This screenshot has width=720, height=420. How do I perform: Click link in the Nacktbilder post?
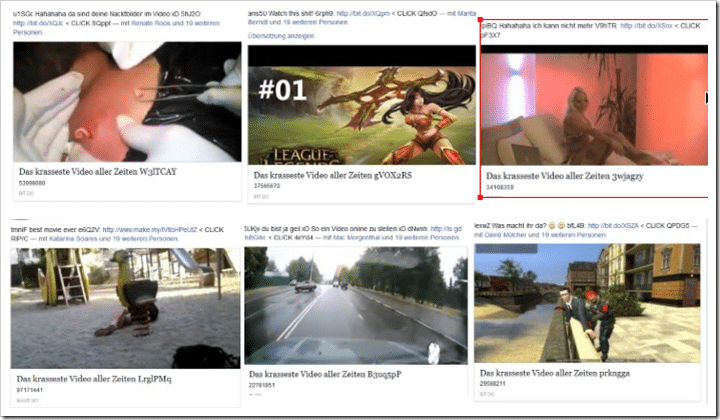pyautogui.click(x=38, y=23)
